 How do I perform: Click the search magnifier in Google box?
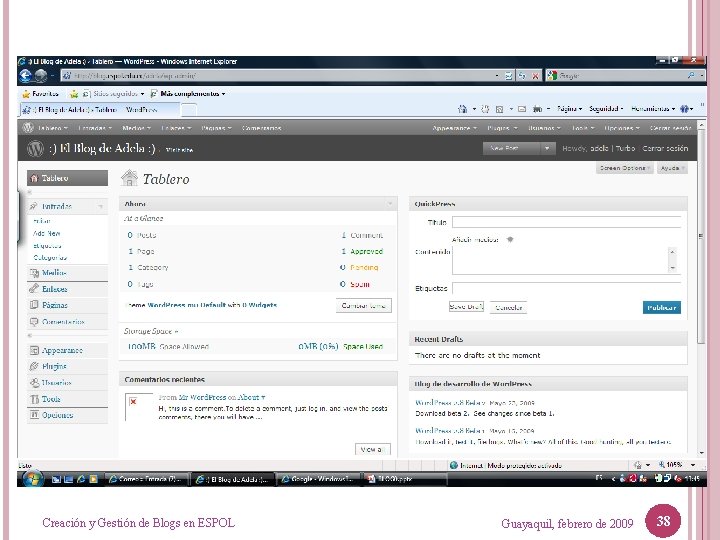tap(691, 75)
